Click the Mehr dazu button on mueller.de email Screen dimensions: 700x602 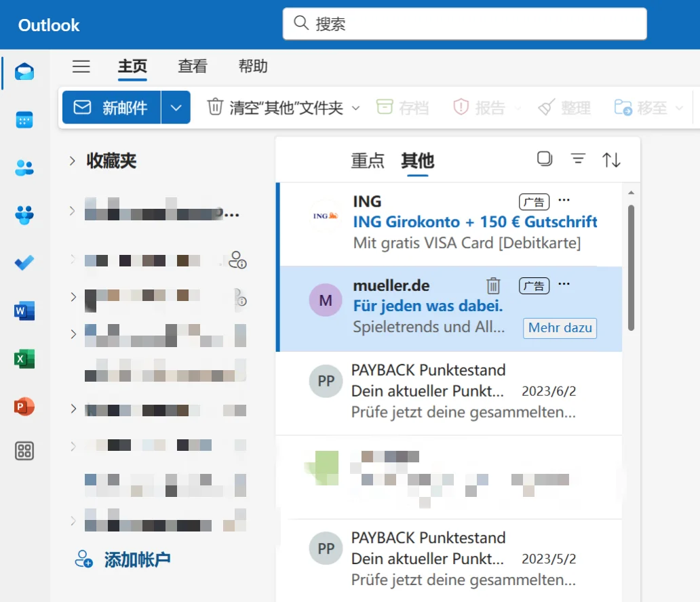tap(560, 327)
